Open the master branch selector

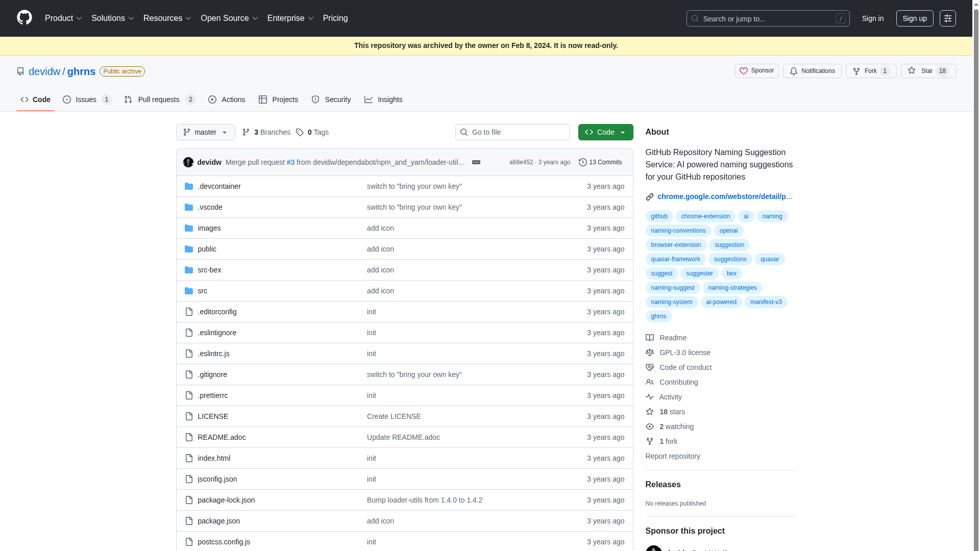tap(205, 132)
